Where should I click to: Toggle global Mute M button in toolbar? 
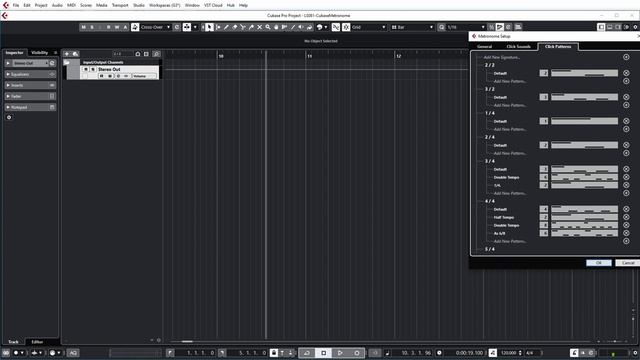point(84,27)
